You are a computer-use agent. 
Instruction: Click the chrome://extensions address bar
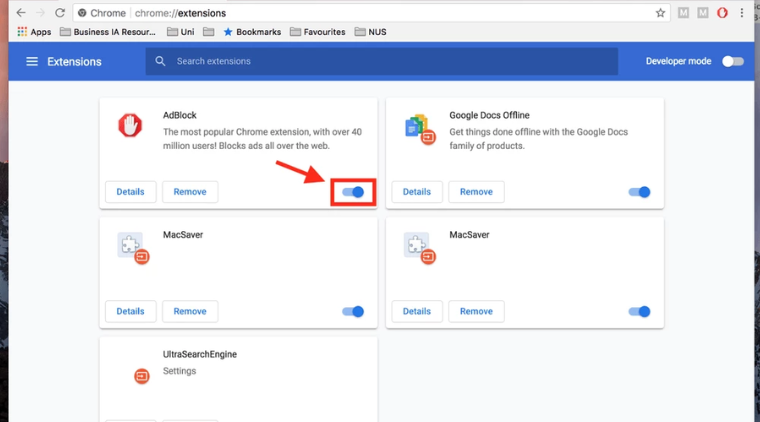pyautogui.click(x=371, y=13)
